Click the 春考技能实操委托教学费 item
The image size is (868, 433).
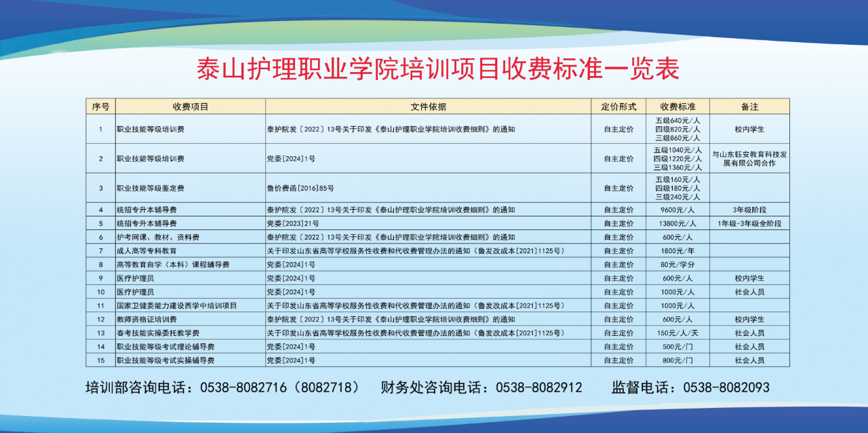pyautogui.click(x=158, y=333)
